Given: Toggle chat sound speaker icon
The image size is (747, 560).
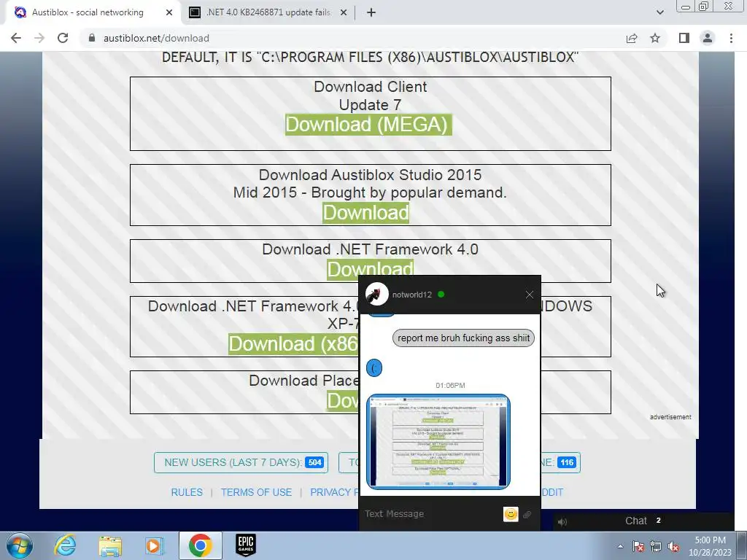Looking at the screenshot, I should [x=562, y=522].
